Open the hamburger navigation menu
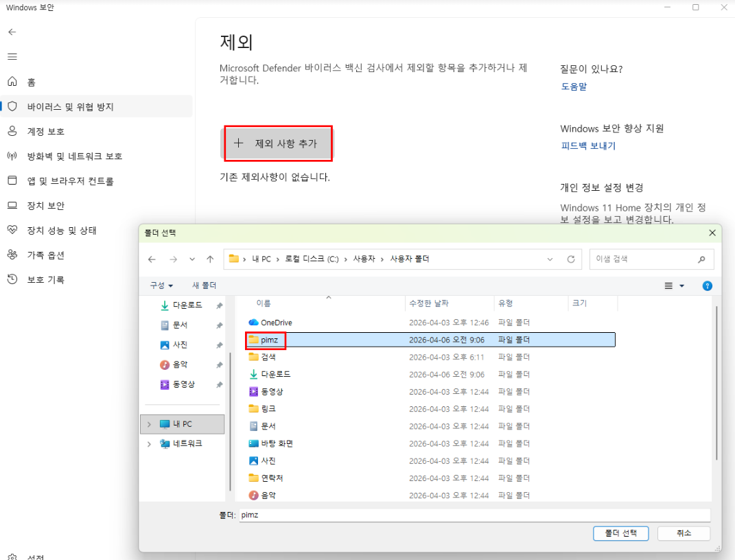 pos(12,57)
